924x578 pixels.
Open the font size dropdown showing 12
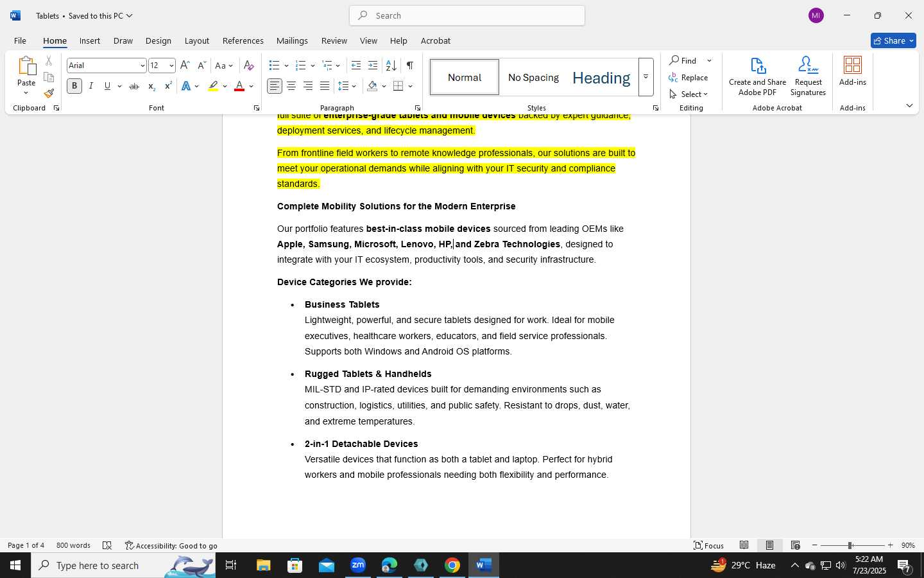pos(171,66)
